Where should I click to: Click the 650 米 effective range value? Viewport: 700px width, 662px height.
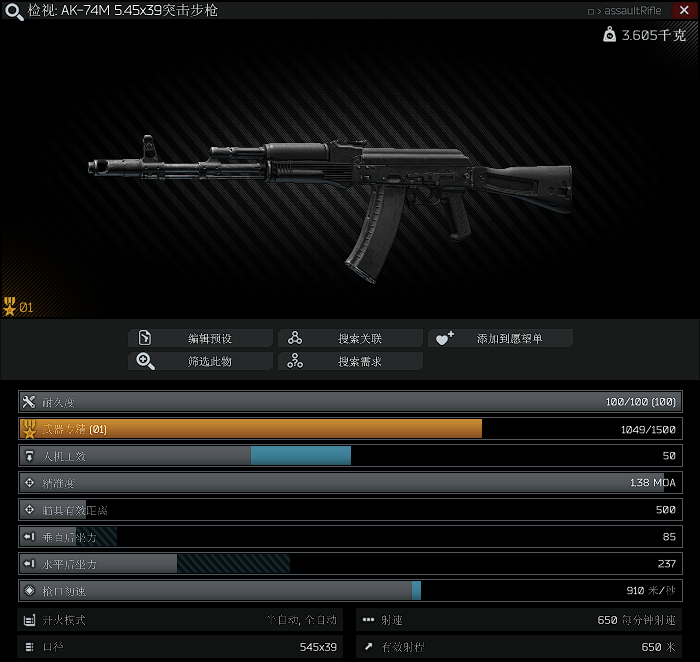pyautogui.click(x=658, y=647)
